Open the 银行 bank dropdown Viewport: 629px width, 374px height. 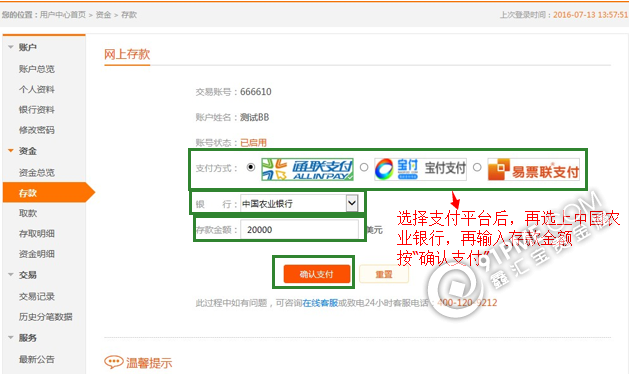pyautogui.click(x=299, y=203)
